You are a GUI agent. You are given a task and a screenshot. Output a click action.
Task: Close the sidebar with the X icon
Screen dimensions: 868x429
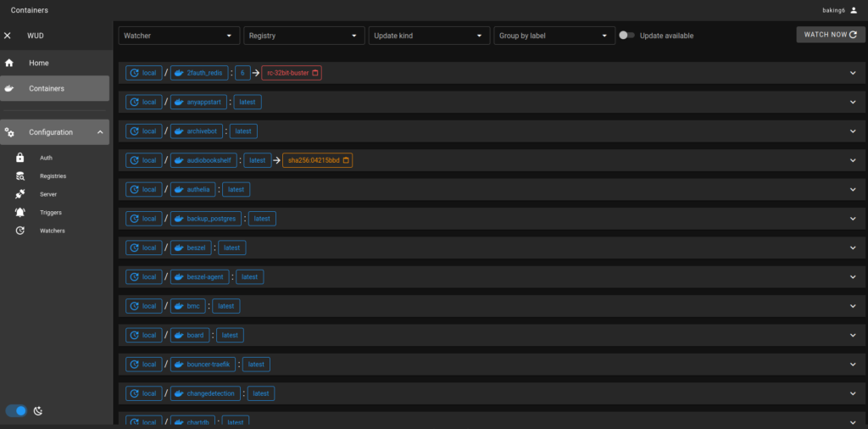point(8,36)
